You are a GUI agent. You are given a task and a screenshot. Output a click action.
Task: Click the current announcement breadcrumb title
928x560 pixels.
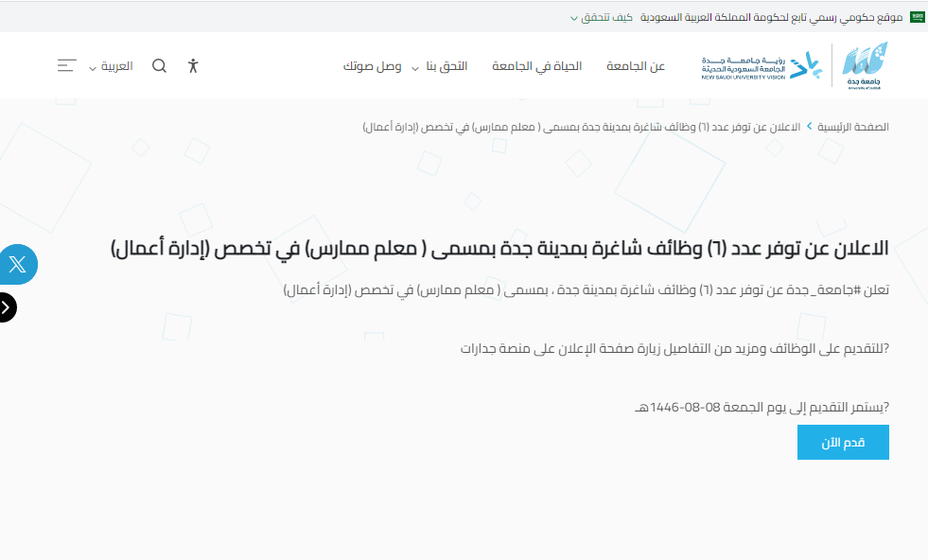(581, 127)
